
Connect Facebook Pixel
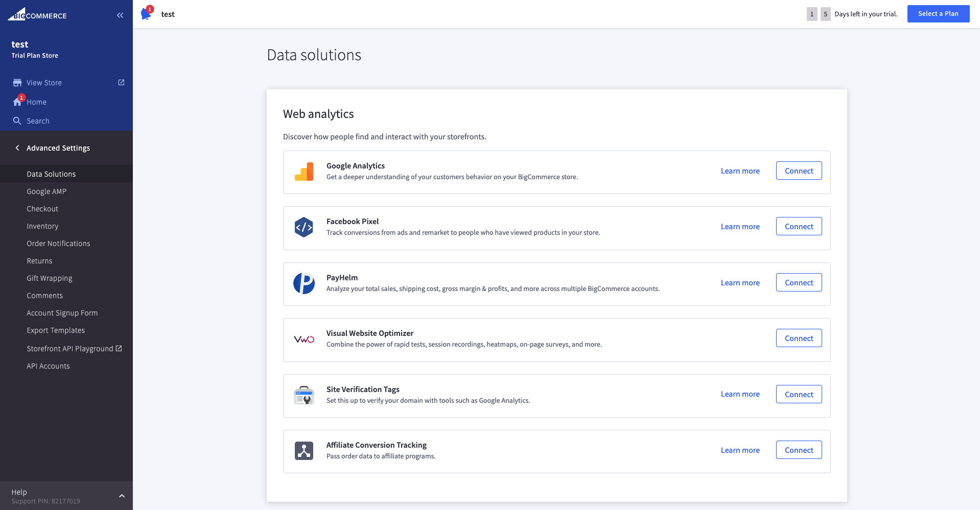(x=799, y=227)
